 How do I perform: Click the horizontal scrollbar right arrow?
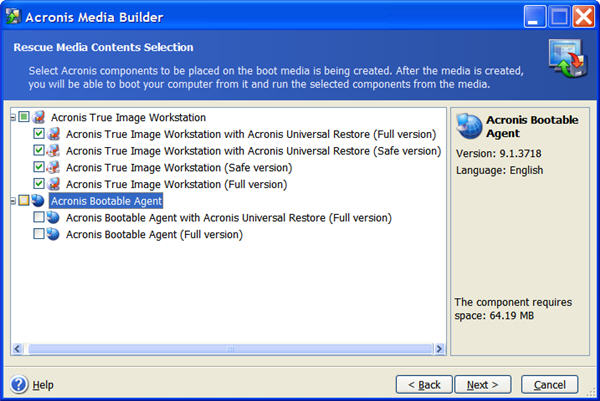tap(439, 349)
